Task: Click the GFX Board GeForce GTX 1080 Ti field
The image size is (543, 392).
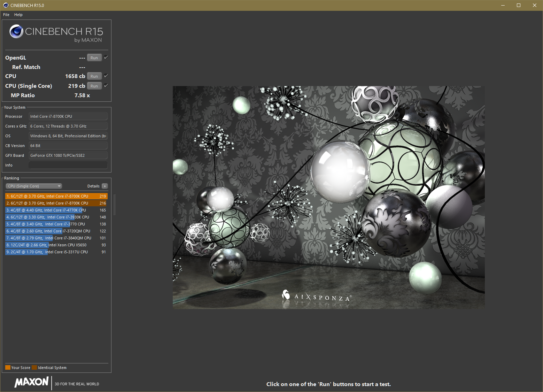Action: (68, 155)
